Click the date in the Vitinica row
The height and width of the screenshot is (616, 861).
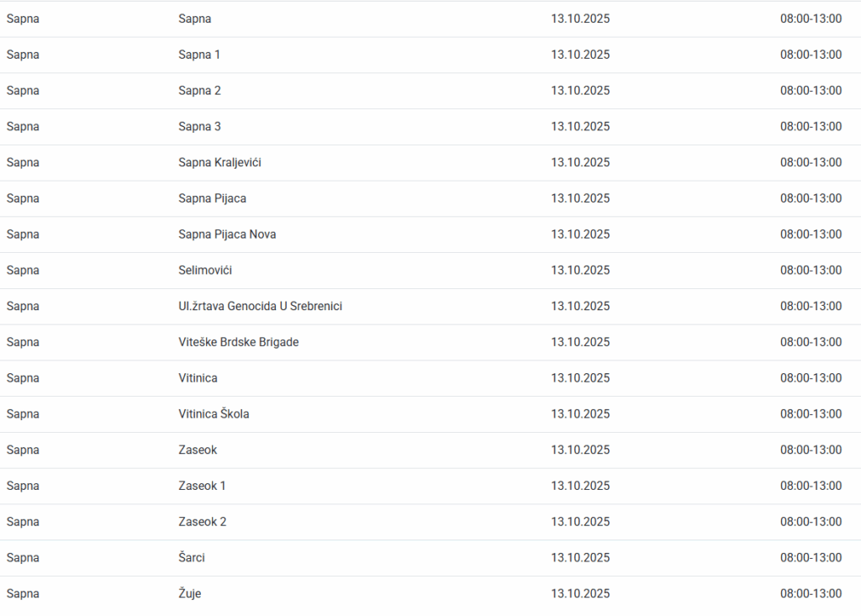click(580, 378)
